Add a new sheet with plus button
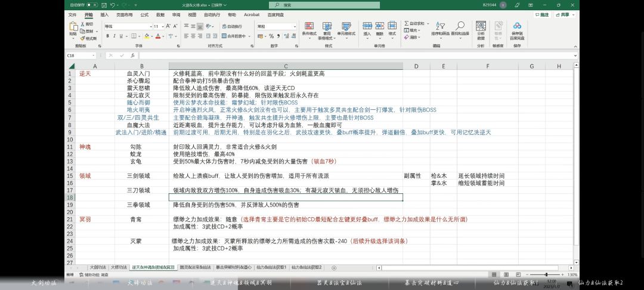Viewport: 644px width, 290px height. 334,268
